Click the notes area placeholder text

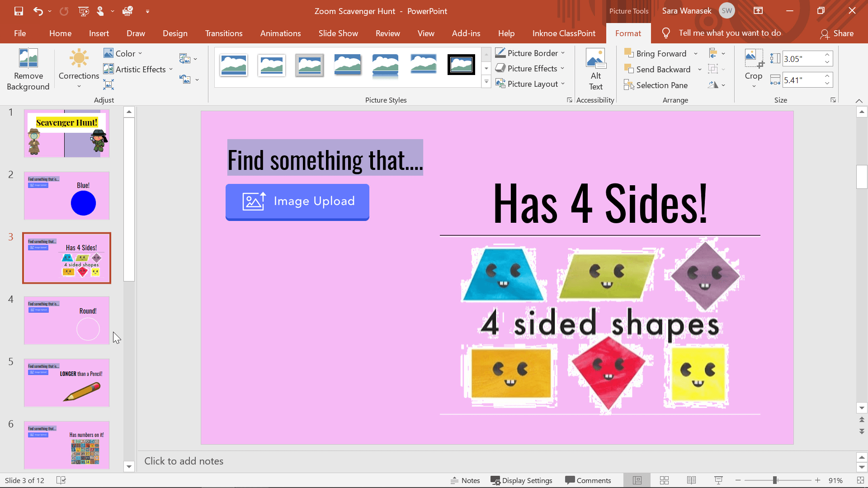click(184, 461)
